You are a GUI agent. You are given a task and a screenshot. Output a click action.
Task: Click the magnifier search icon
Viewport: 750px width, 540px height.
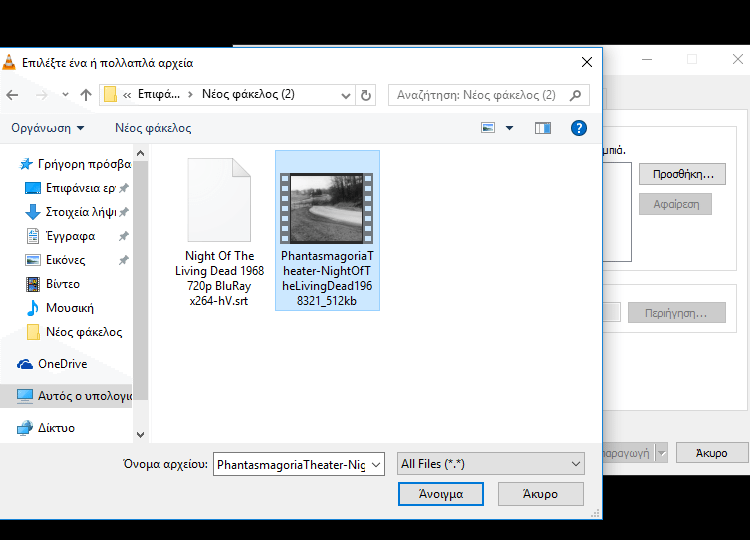576,95
